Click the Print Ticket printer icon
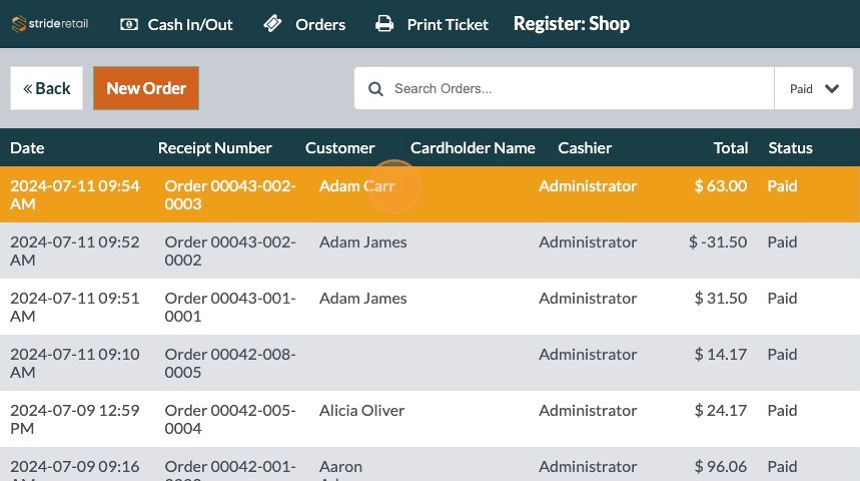 pos(384,24)
